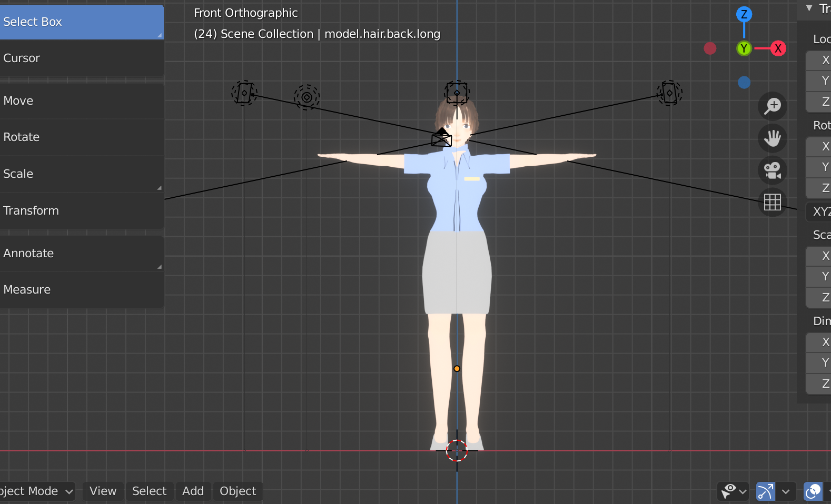Click the zoom magnifier viewport button
831x504 pixels.
click(x=773, y=106)
